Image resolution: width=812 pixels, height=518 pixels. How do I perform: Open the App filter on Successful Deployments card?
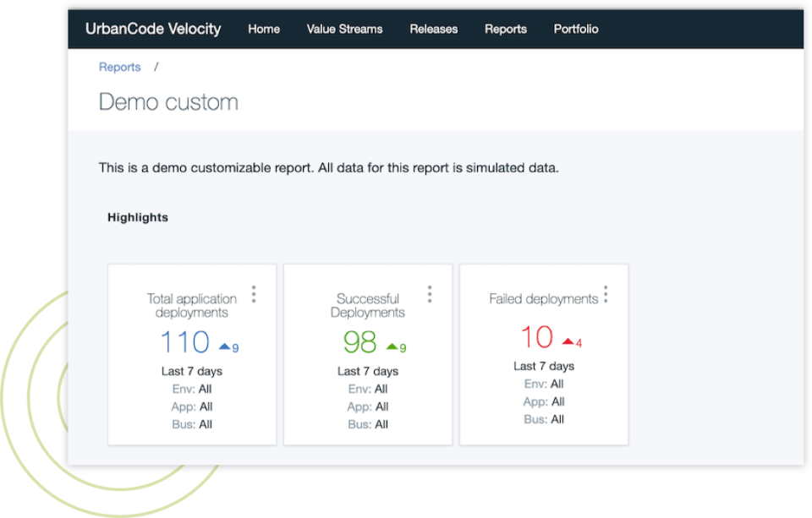(x=367, y=406)
